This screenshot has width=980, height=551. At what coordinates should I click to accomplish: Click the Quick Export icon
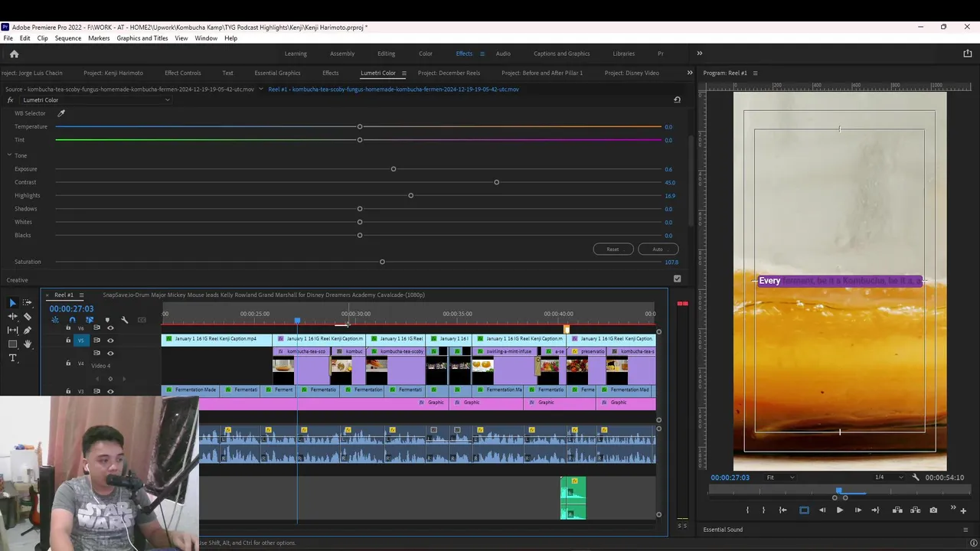click(967, 54)
